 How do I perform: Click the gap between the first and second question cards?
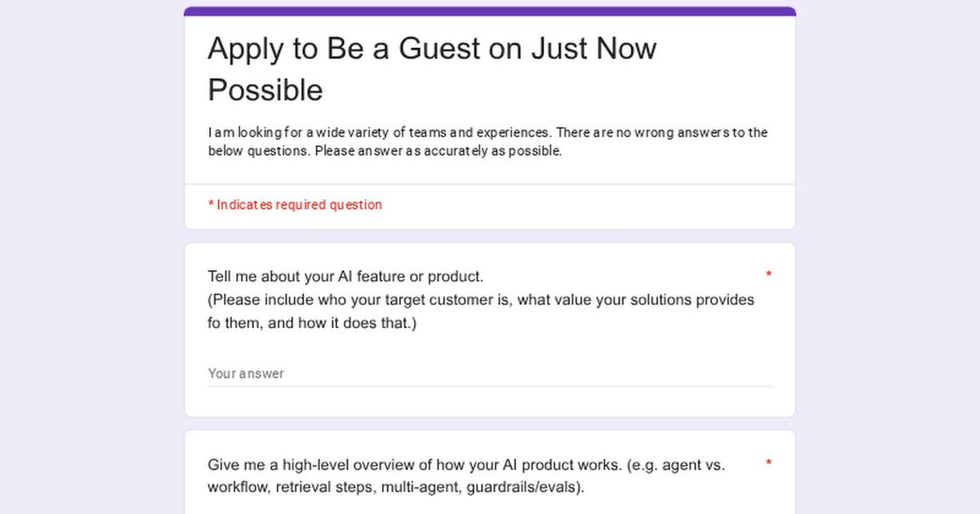point(490,423)
